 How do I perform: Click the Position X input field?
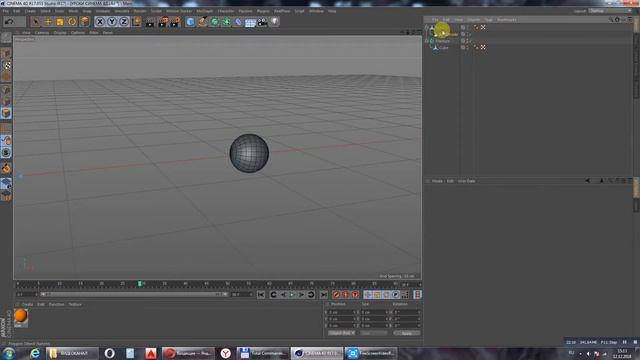pyautogui.click(x=342, y=312)
